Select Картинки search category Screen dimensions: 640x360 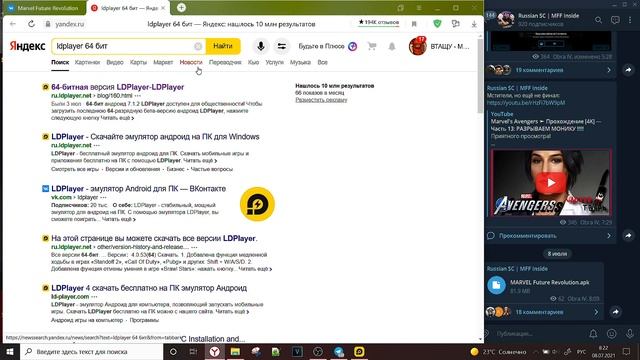coord(87,62)
